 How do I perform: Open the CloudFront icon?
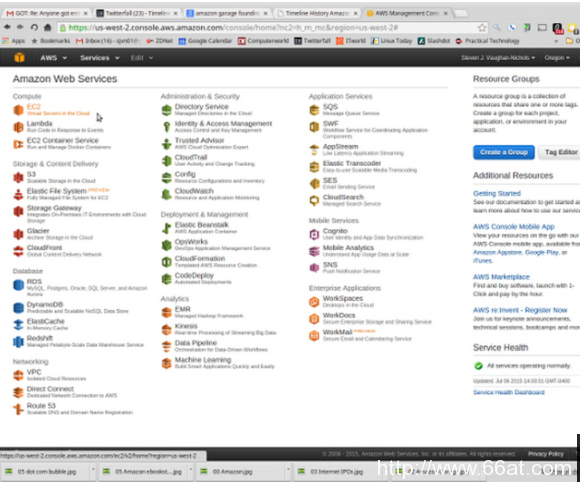tap(18, 251)
